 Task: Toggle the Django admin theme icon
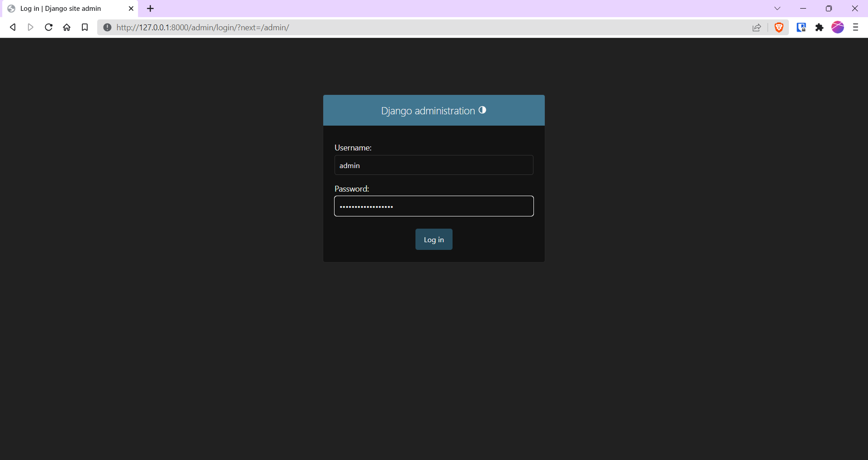pyautogui.click(x=482, y=110)
